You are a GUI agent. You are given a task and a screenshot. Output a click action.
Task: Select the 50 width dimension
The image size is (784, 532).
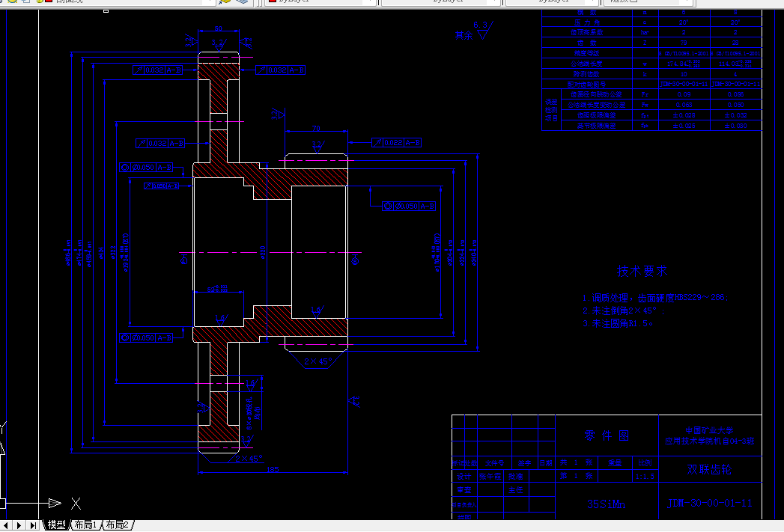pos(219,28)
